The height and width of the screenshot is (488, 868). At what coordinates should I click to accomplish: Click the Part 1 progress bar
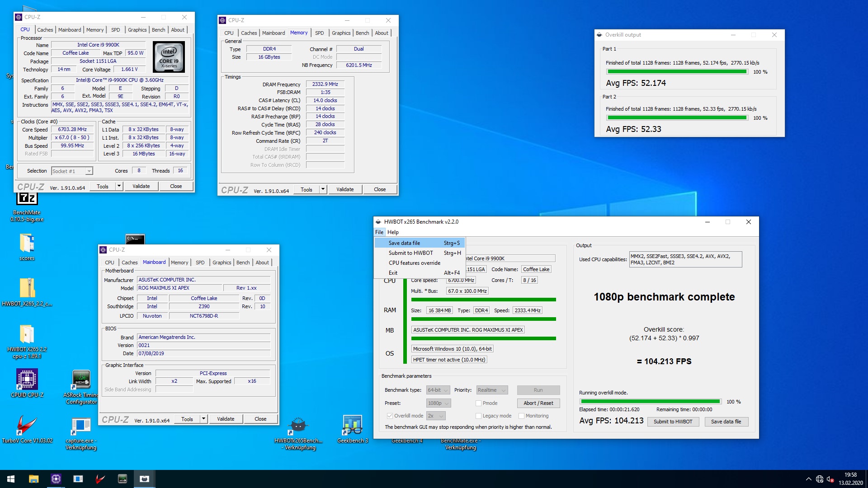677,72
